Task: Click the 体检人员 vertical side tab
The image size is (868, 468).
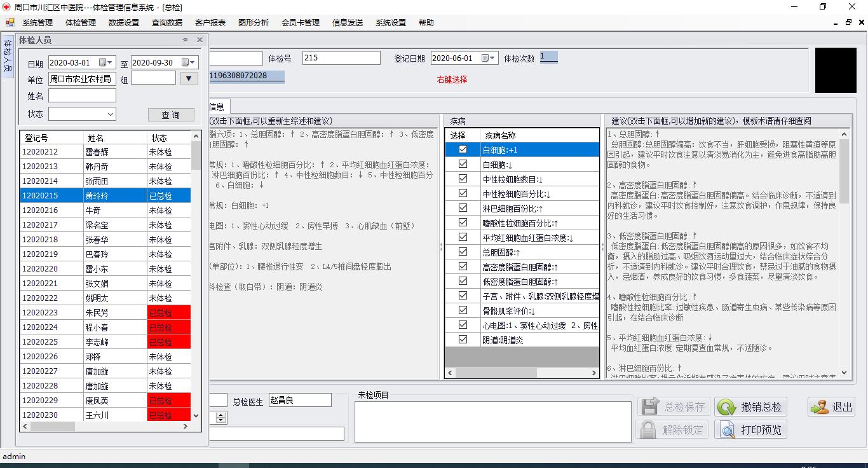Action: tap(8, 56)
